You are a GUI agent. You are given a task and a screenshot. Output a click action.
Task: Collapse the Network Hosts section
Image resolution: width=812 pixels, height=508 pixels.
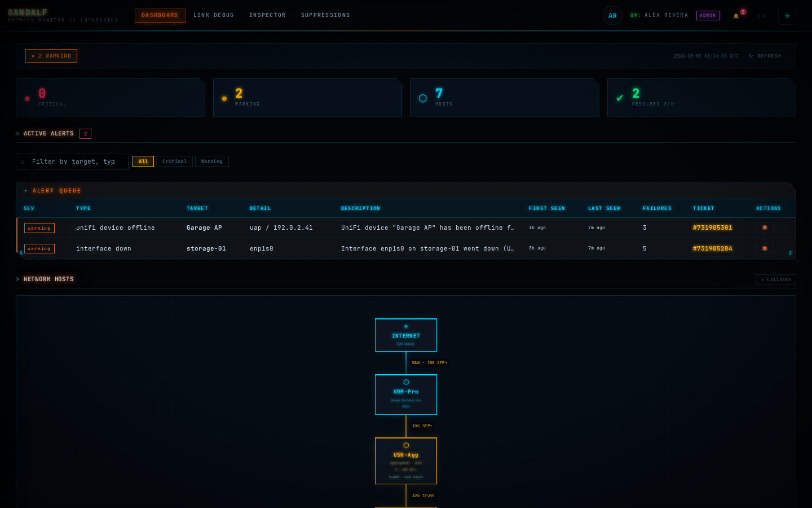pos(776,279)
